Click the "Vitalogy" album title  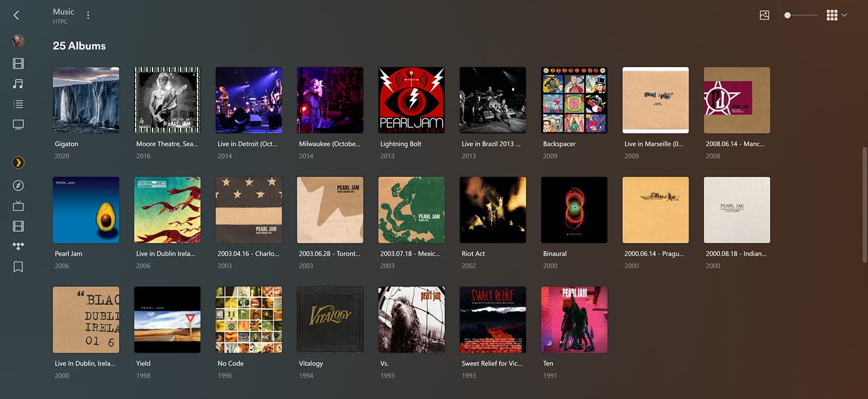(x=311, y=364)
